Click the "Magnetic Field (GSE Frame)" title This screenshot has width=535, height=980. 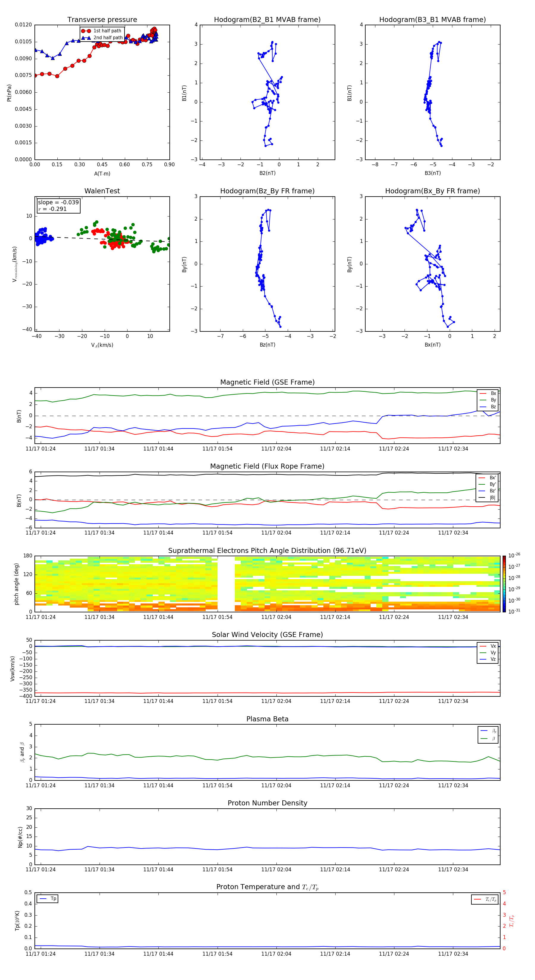pos(267,382)
